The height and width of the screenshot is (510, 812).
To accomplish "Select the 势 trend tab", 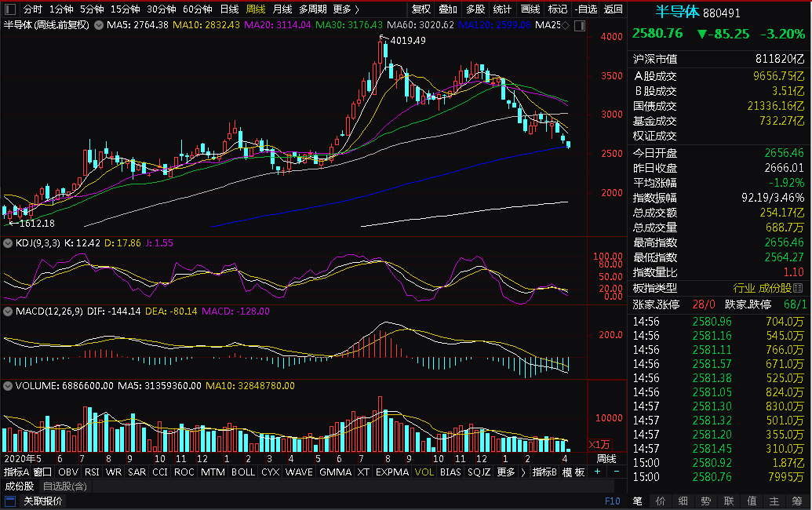I will point(706,501).
